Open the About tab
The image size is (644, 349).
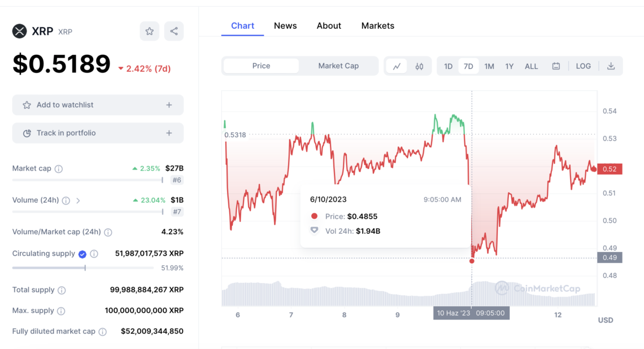(x=329, y=25)
